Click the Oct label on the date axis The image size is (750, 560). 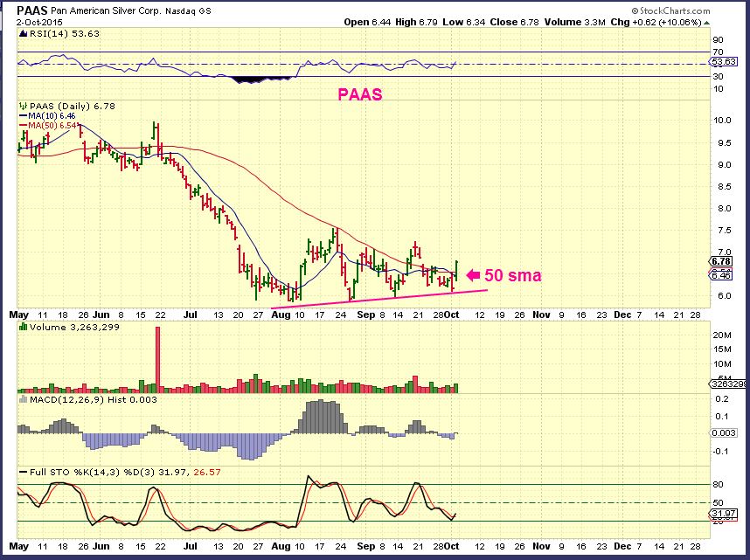pyautogui.click(x=452, y=315)
